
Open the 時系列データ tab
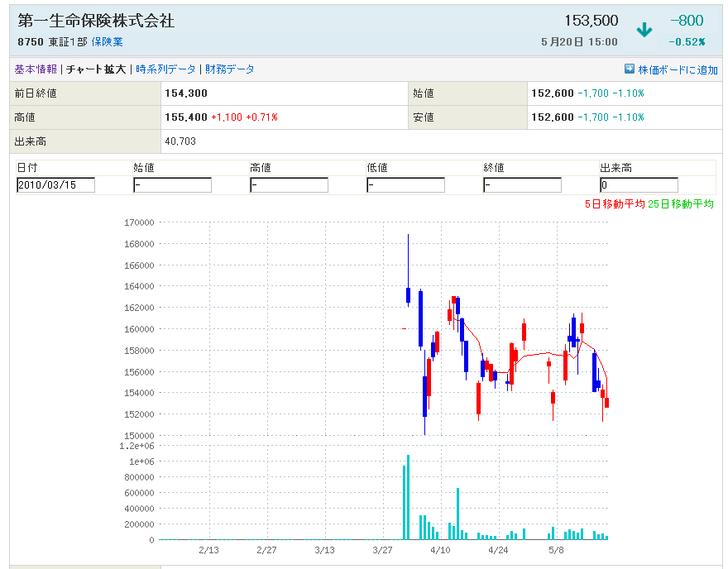coord(166,69)
